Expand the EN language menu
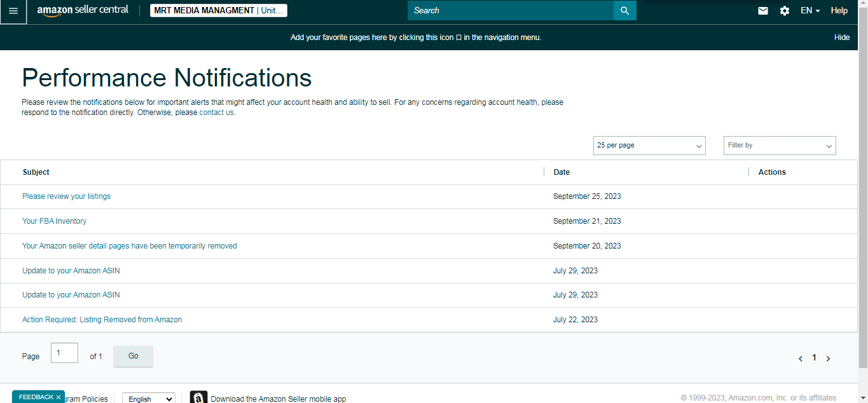 pos(810,11)
